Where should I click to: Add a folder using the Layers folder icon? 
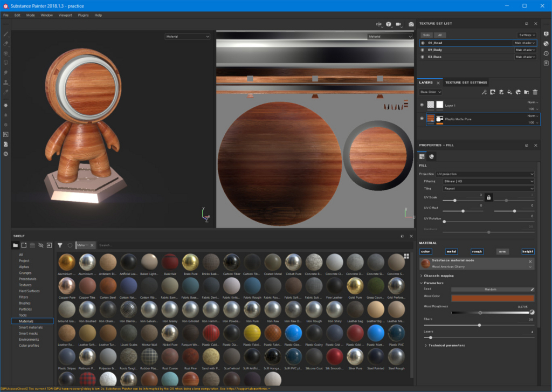(527, 92)
